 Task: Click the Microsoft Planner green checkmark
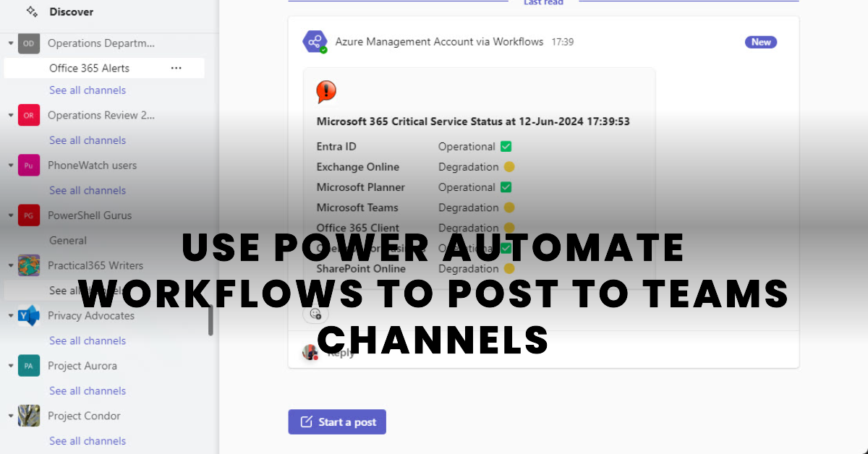pyautogui.click(x=506, y=187)
